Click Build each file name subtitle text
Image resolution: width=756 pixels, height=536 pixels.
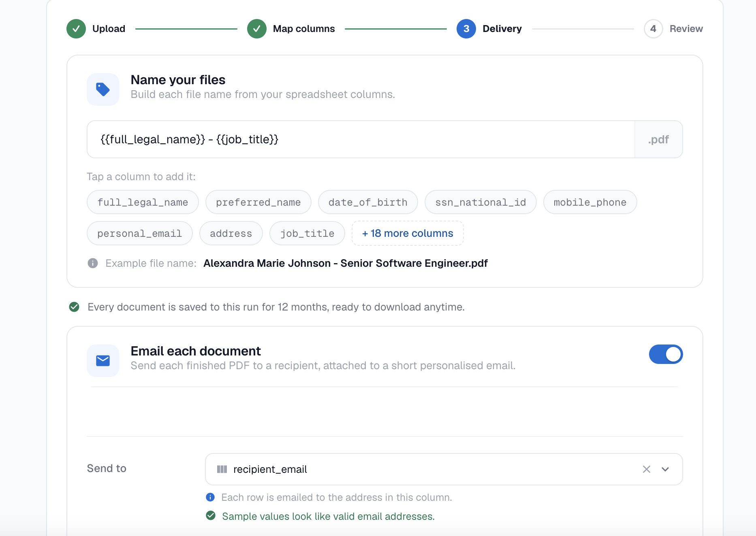tap(263, 94)
